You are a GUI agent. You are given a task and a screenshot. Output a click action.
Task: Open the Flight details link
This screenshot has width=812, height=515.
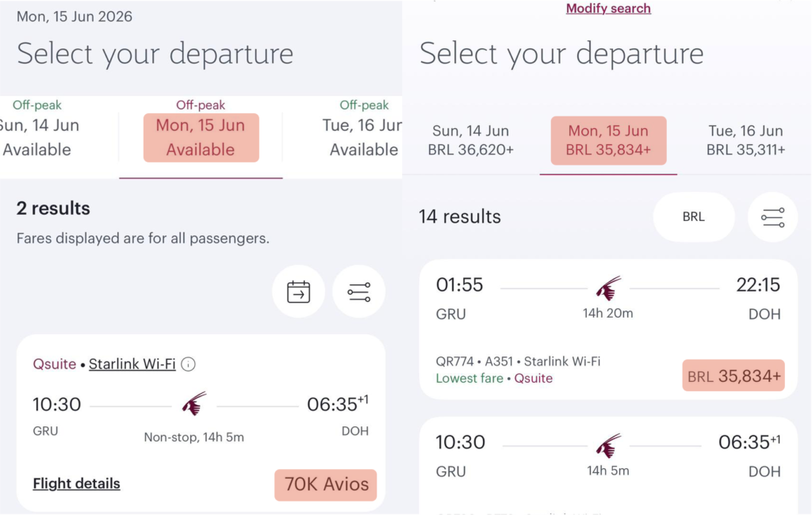pyautogui.click(x=76, y=483)
